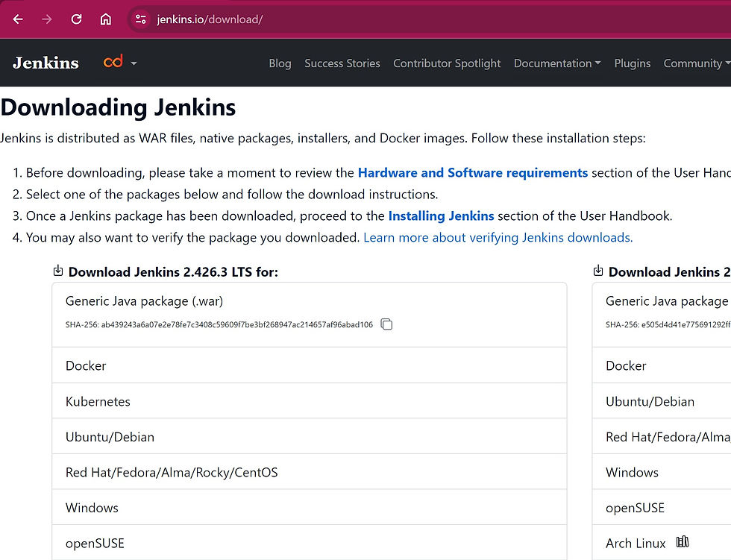731x560 pixels.
Task: Pick openSUSE in the second download list
Action: 662,507
